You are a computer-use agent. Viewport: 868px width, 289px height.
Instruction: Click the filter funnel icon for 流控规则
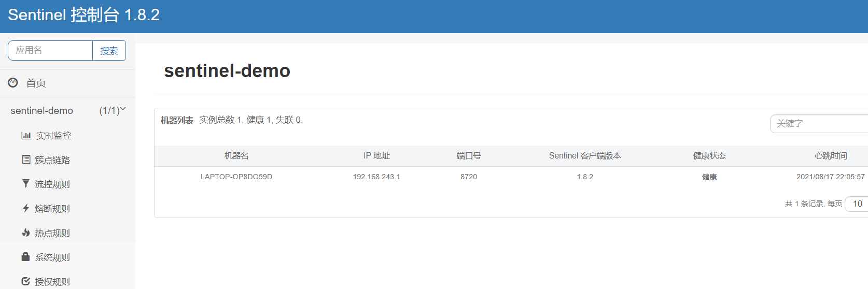26,183
